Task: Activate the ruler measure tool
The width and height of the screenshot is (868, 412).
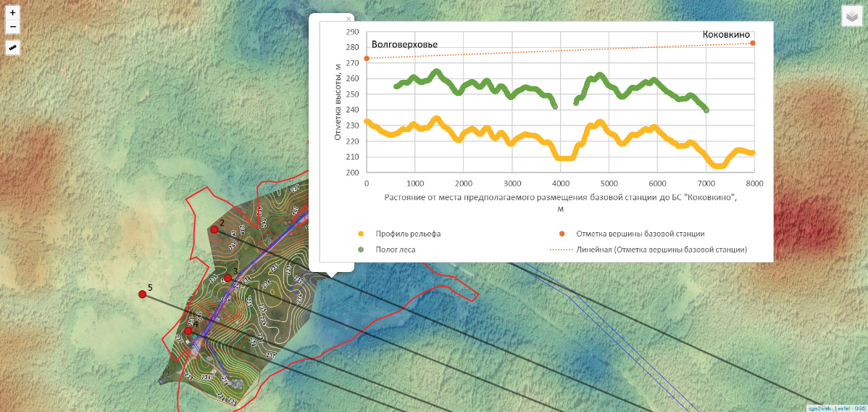Action: pyautogui.click(x=13, y=47)
